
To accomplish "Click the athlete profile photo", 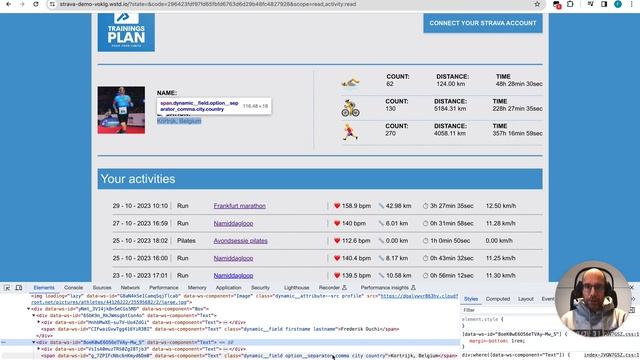I will (x=121, y=110).
